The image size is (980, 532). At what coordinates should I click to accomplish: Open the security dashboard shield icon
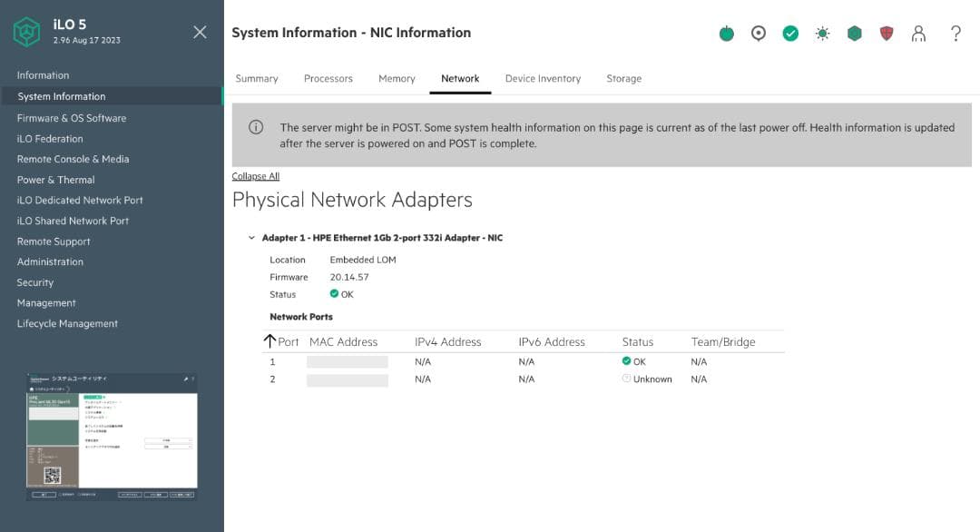[x=886, y=33]
